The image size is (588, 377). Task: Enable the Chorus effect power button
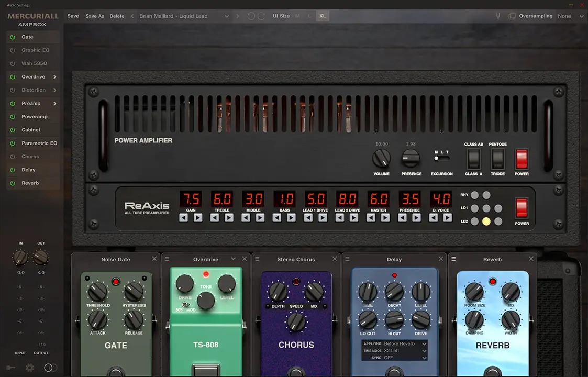(x=13, y=157)
